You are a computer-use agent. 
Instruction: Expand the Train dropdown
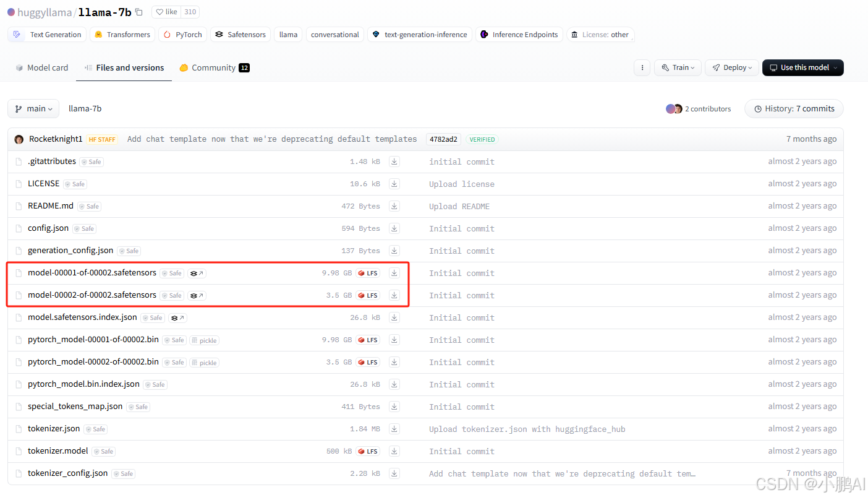(678, 67)
